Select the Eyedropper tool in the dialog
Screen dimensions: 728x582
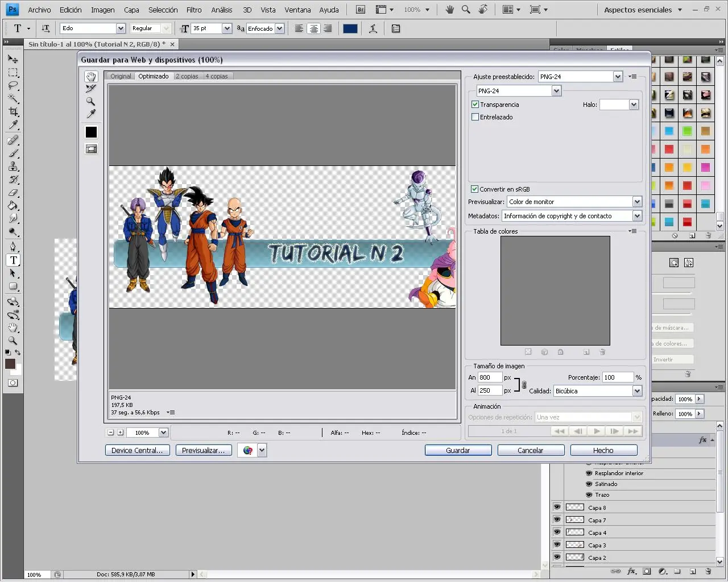click(x=91, y=114)
